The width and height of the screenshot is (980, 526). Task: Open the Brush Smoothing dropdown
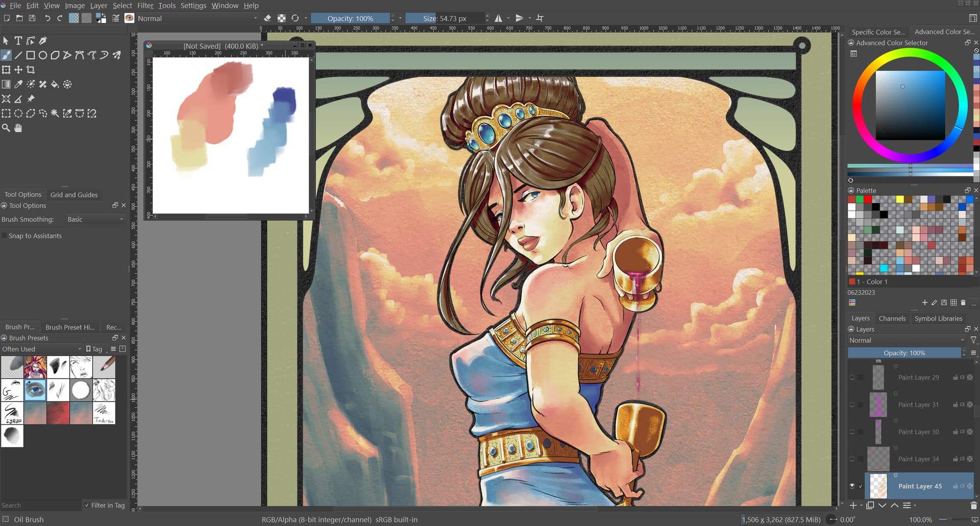(95, 219)
